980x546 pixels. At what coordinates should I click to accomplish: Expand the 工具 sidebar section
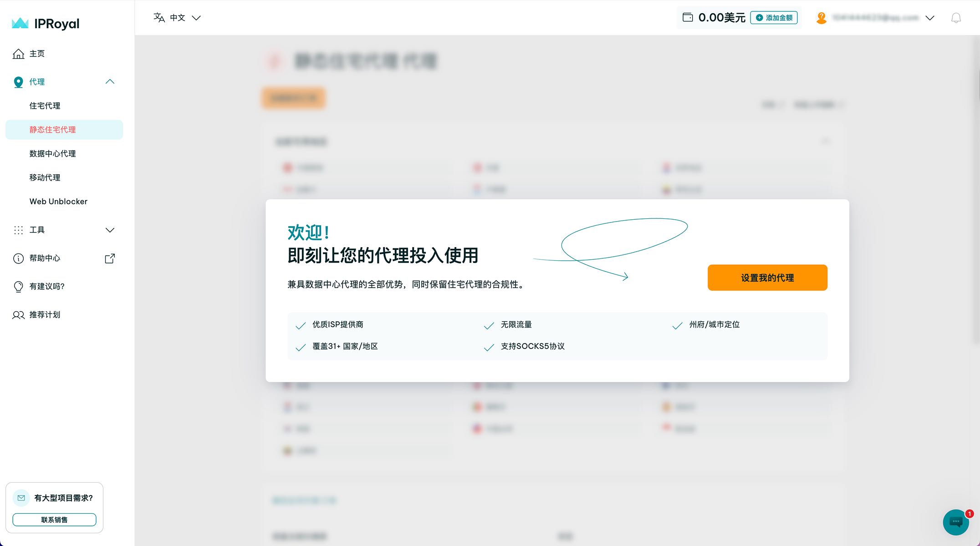coord(110,230)
